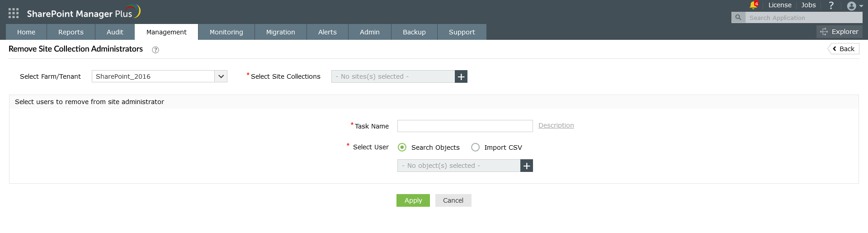The height and width of the screenshot is (233, 868).
Task: Expand the Select Farm/Tenant dropdown
Action: click(221, 76)
